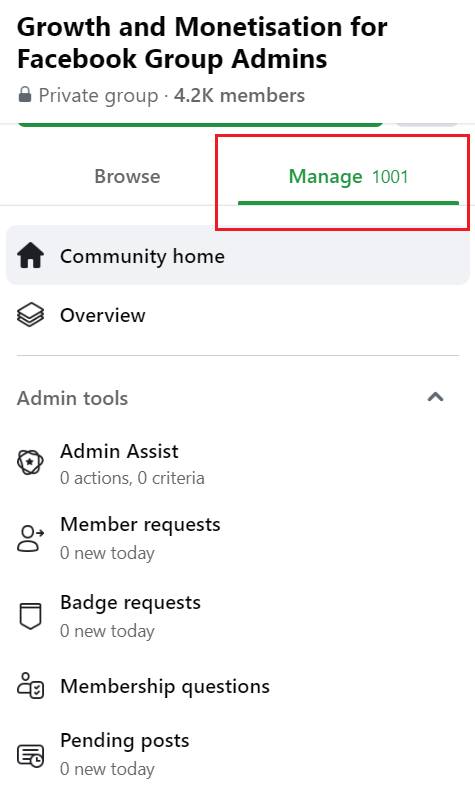Open Membership questions

coord(238,686)
